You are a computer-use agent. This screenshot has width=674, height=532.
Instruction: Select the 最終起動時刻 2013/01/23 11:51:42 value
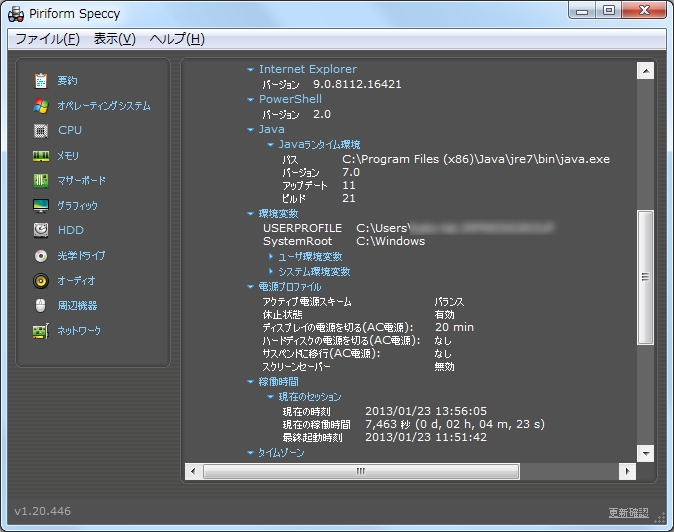point(426,437)
